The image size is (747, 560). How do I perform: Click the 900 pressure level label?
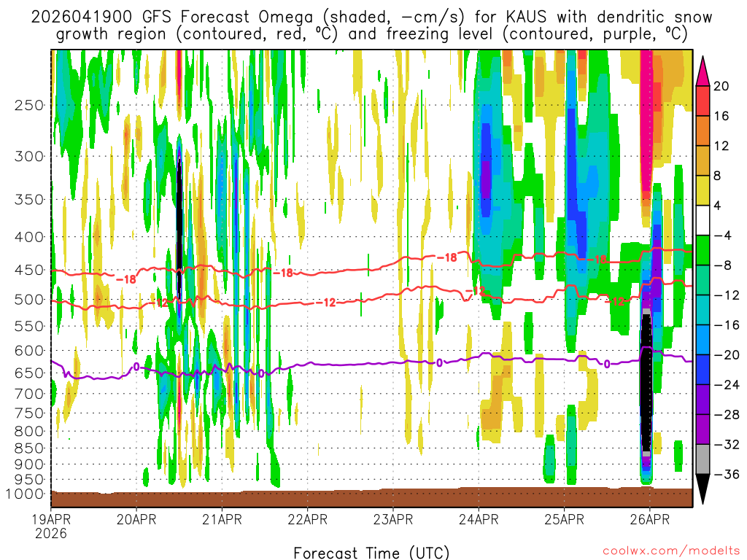pos(29,464)
